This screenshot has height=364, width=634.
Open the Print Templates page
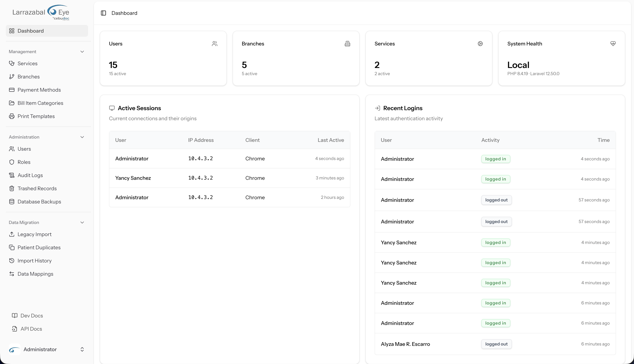47,116
